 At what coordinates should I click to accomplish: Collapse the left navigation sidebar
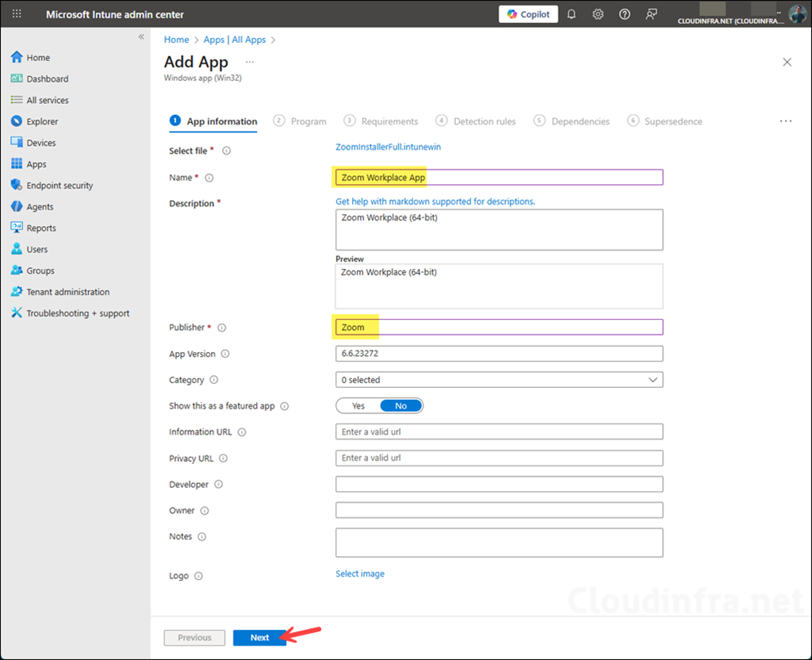click(141, 37)
